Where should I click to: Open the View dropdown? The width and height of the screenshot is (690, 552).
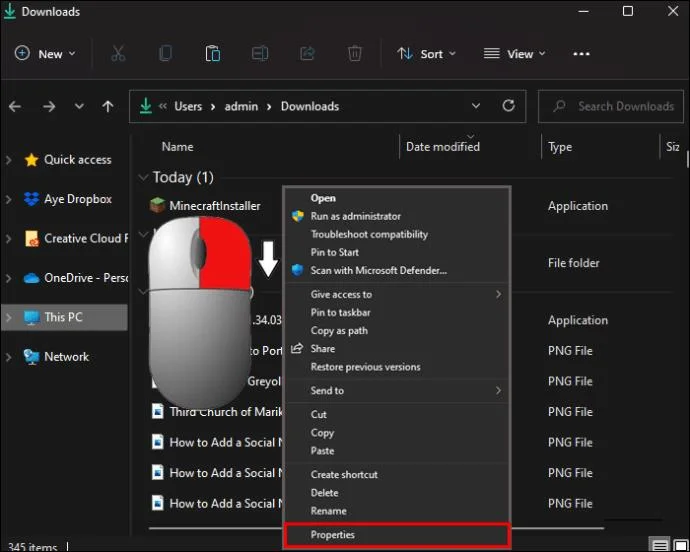click(x=514, y=54)
